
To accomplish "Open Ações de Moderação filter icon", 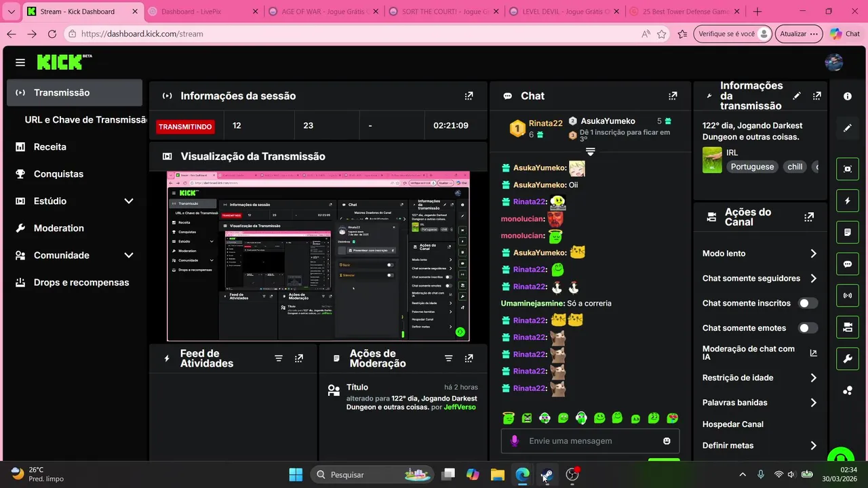I will click(x=448, y=359).
